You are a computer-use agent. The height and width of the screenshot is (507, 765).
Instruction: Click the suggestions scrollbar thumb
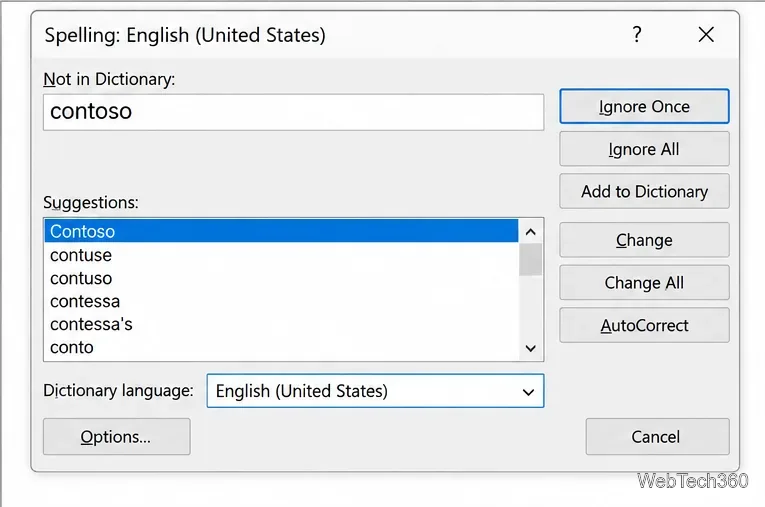click(x=531, y=260)
